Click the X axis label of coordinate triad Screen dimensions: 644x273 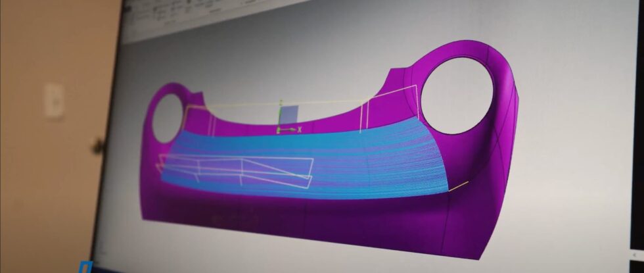300,130
